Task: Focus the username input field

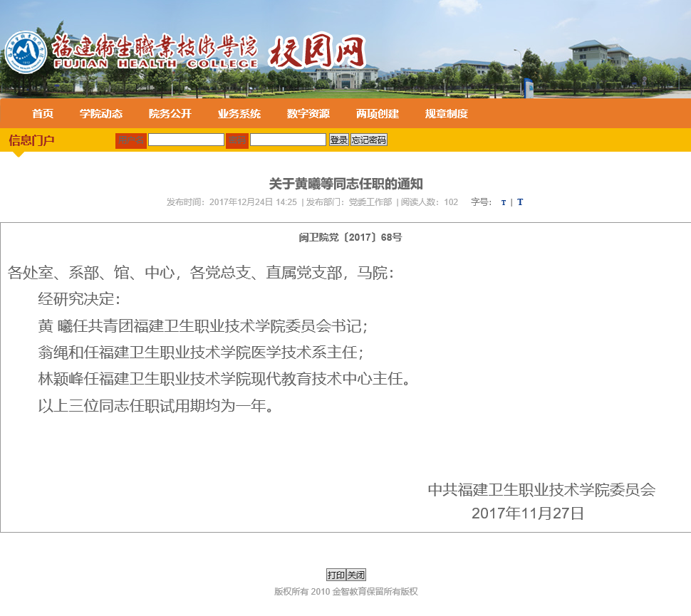Action: (x=186, y=140)
